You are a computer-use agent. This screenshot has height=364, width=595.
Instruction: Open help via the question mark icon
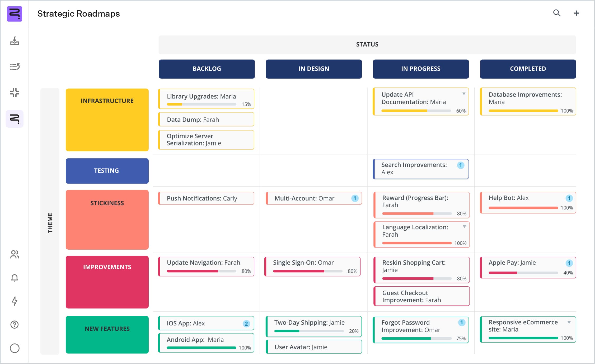coord(15,324)
